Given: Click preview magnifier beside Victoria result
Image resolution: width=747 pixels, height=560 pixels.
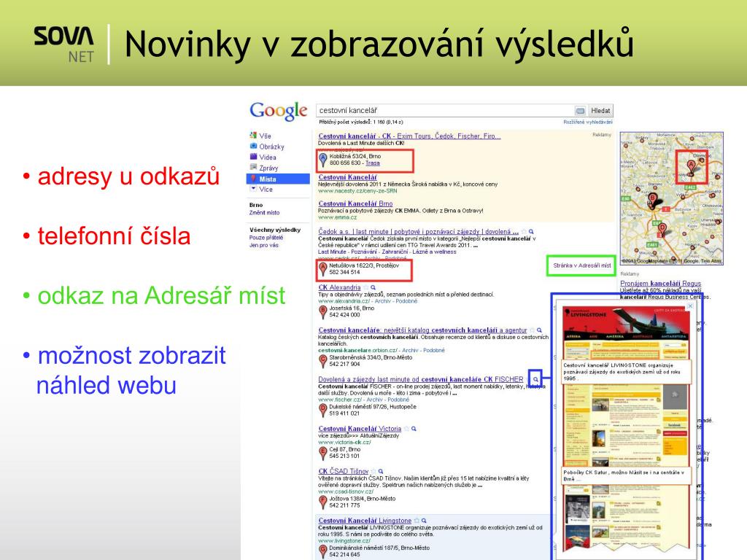Looking at the screenshot, I should [414, 429].
